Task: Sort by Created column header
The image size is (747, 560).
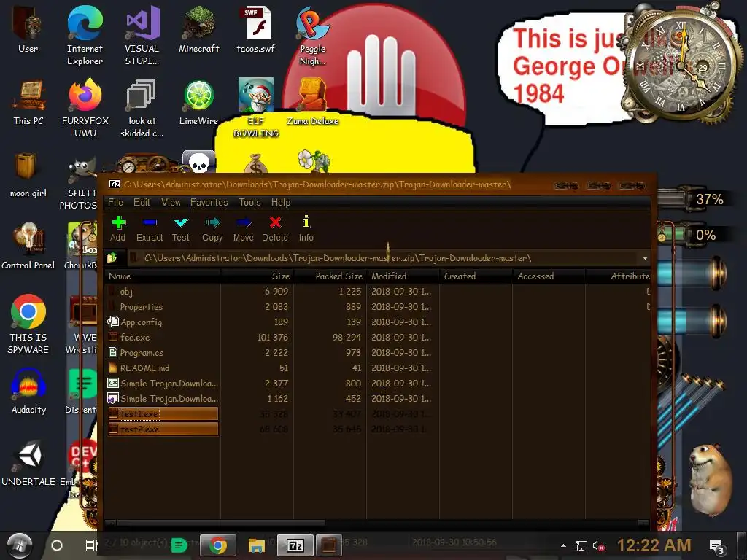Action: pyautogui.click(x=476, y=276)
